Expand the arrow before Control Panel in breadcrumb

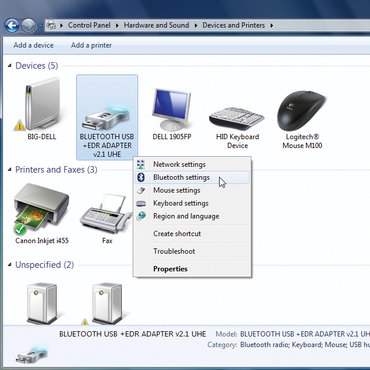[61, 25]
